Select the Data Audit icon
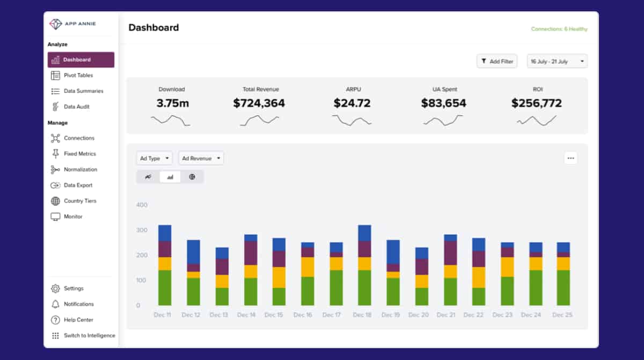 pyautogui.click(x=55, y=107)
